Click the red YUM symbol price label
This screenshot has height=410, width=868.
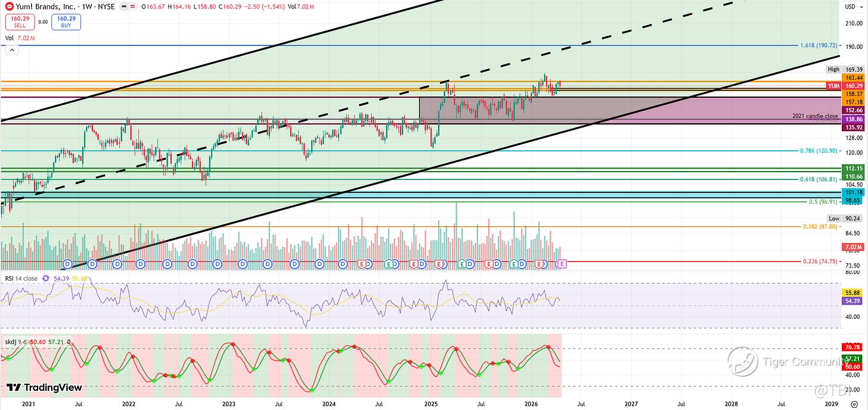pyautogui.click(x=834, y=86)
